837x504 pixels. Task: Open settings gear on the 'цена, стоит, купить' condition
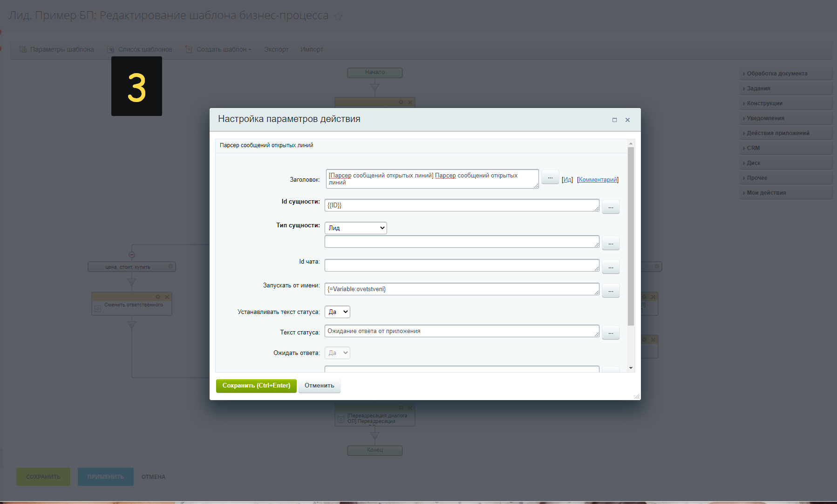click(x=170, y=266)
